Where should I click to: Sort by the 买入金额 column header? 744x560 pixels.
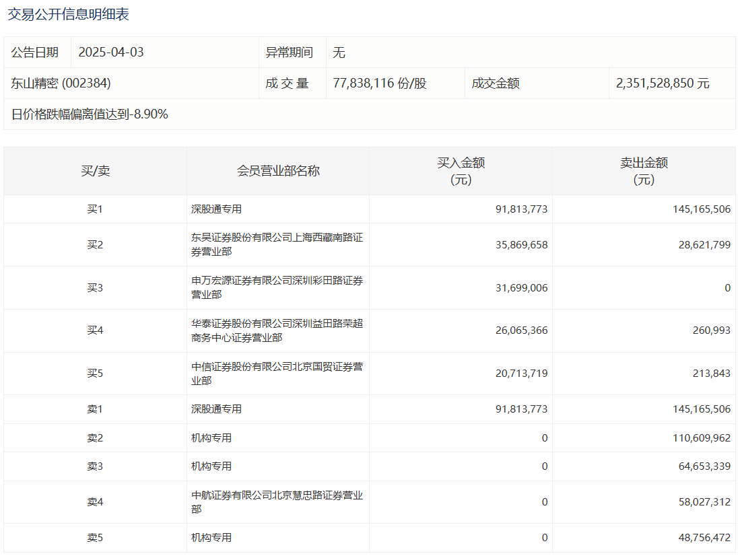[x=461, y=171]
